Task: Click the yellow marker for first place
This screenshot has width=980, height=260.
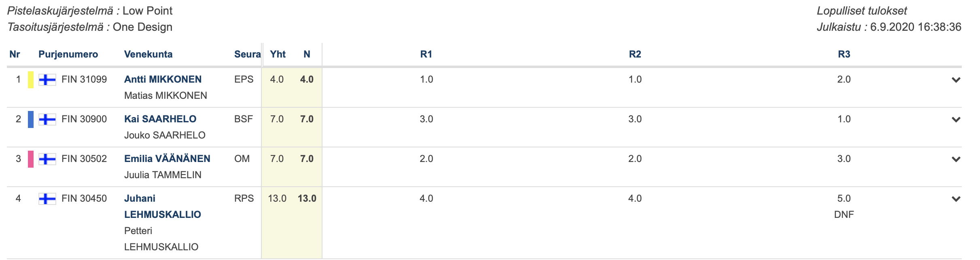Action: pos(31,80)
